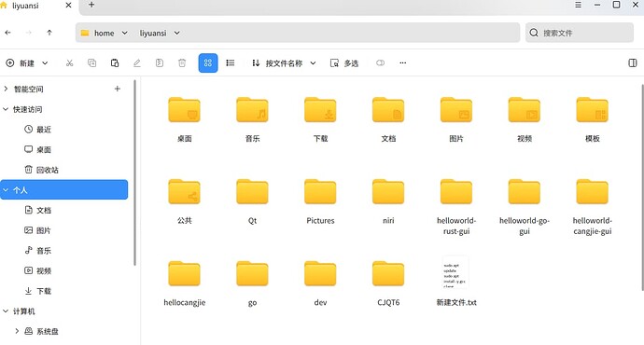Toggle the details side pane icon
The height and width of the screenshot is (345, 644).
(633, 62)
